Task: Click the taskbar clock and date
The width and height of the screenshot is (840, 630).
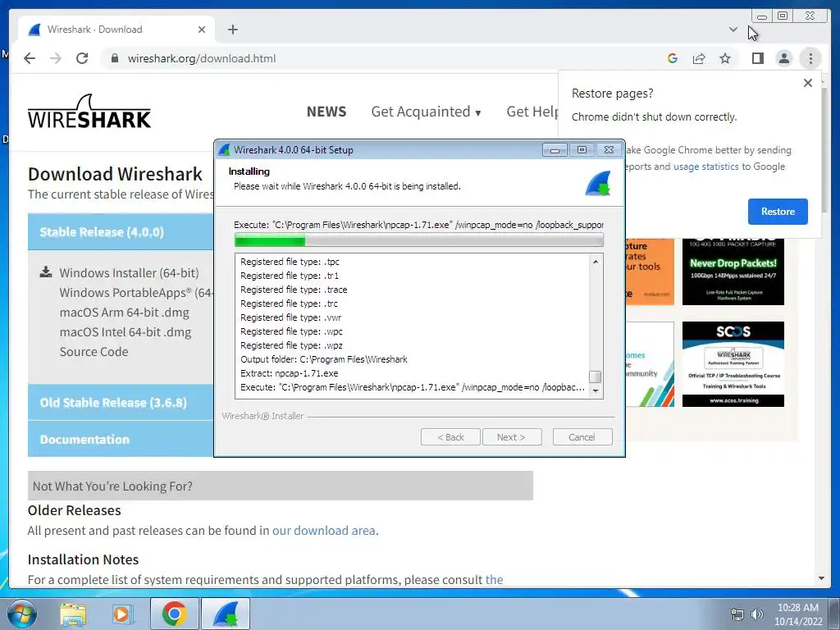Action: [x=798, y=614]
